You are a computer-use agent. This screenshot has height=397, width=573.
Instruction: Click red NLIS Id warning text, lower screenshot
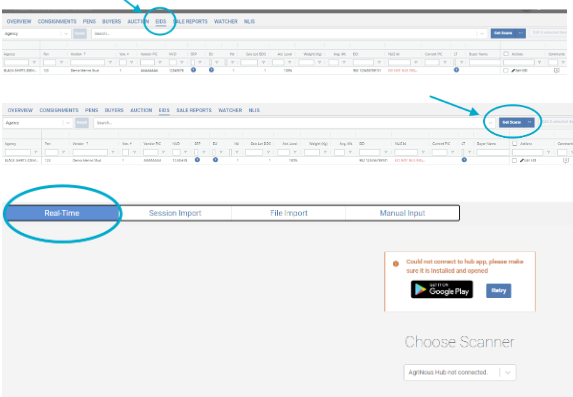(410, 160)
